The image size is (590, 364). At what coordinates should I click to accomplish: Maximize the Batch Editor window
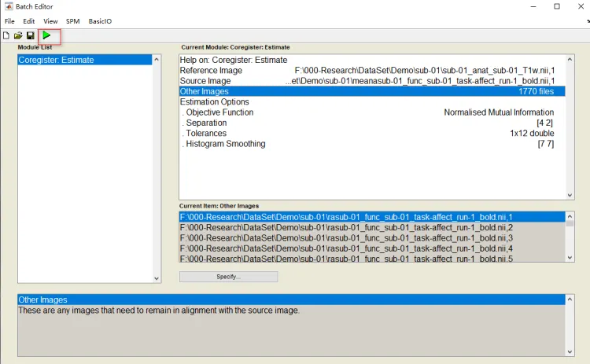point(557,6)
